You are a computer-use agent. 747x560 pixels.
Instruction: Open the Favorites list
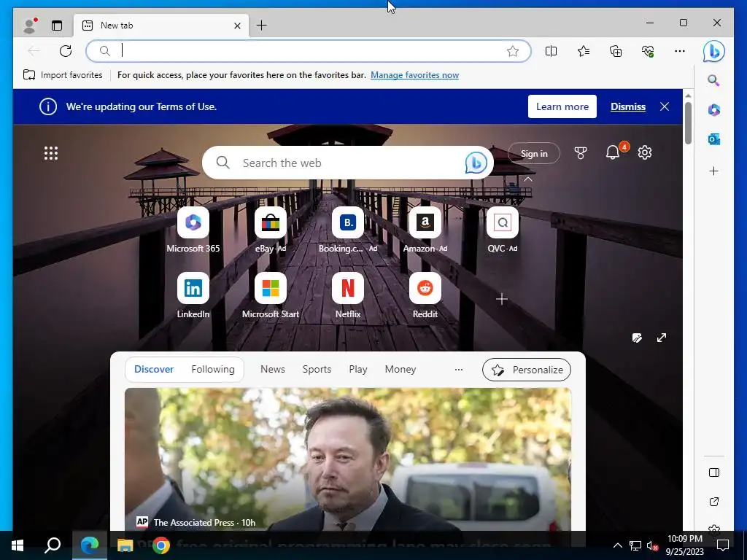pos(583,51)
